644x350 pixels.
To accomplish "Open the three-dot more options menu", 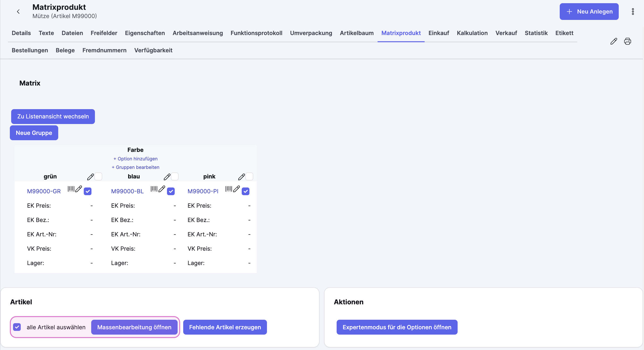I will tap(633, 11).
